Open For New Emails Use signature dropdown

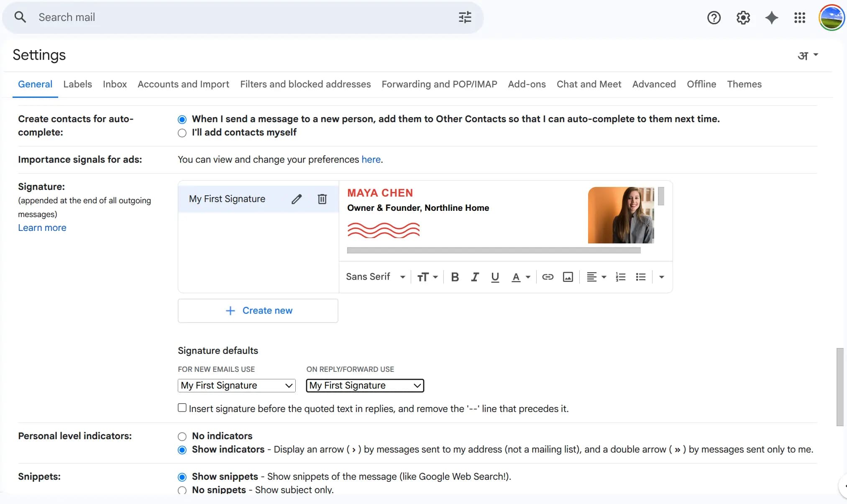coord(237,386)
